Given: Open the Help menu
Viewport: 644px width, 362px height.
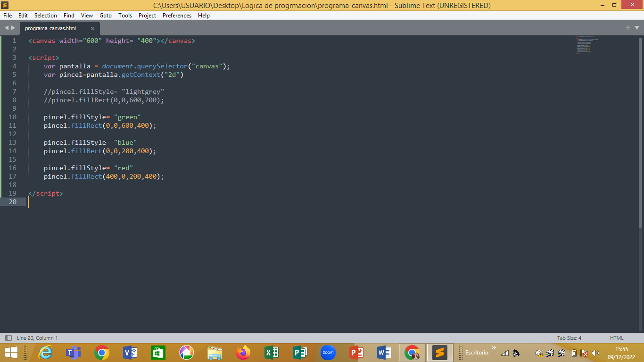Looking at the screenshot, I should [204, 16].
